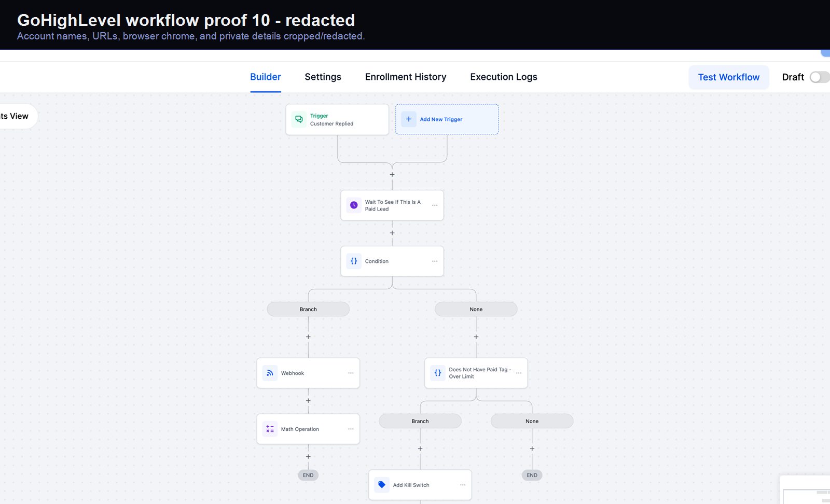Open options menu on Does Not Have Paid Tag

[x=519, y=373]
